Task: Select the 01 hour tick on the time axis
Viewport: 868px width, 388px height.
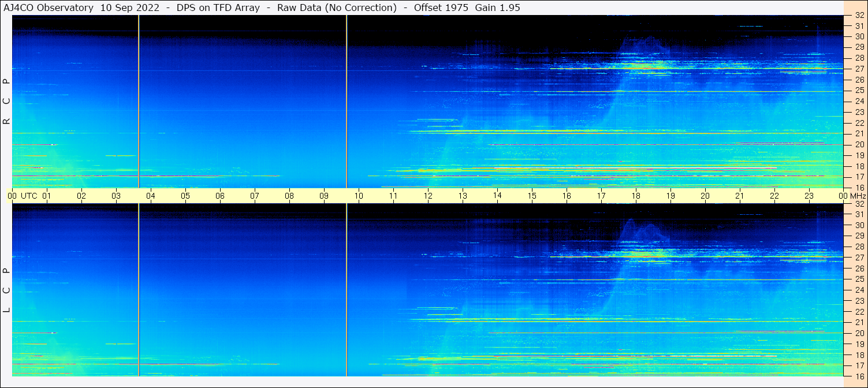Action: (47, 196)
